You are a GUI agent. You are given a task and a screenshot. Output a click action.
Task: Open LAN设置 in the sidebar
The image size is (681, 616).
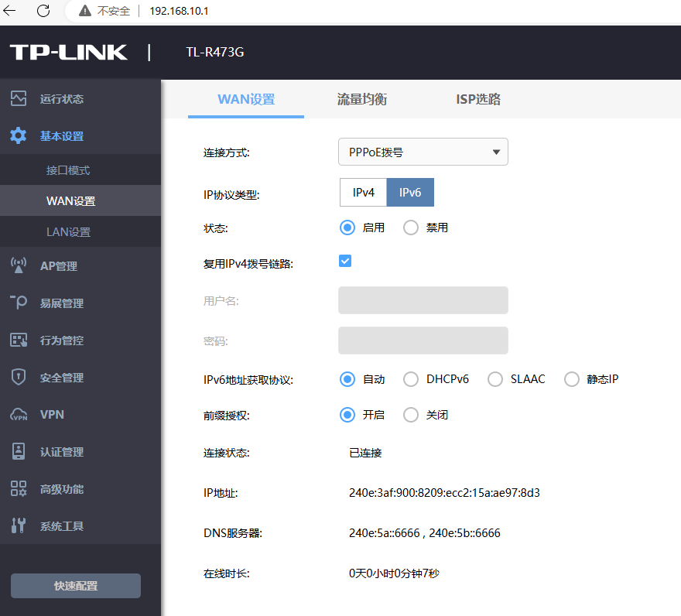tap(68, 232)
